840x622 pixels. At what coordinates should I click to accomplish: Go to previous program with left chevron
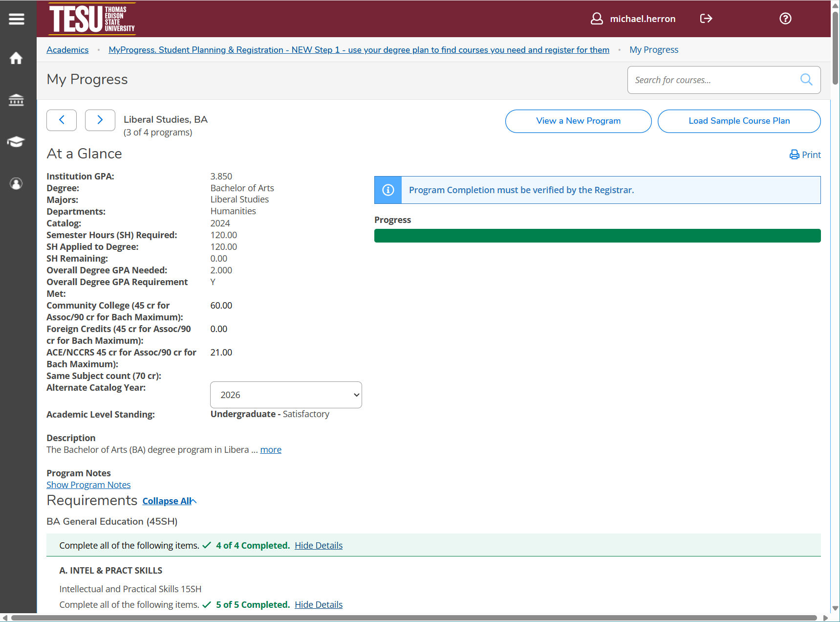coord(62,120)
